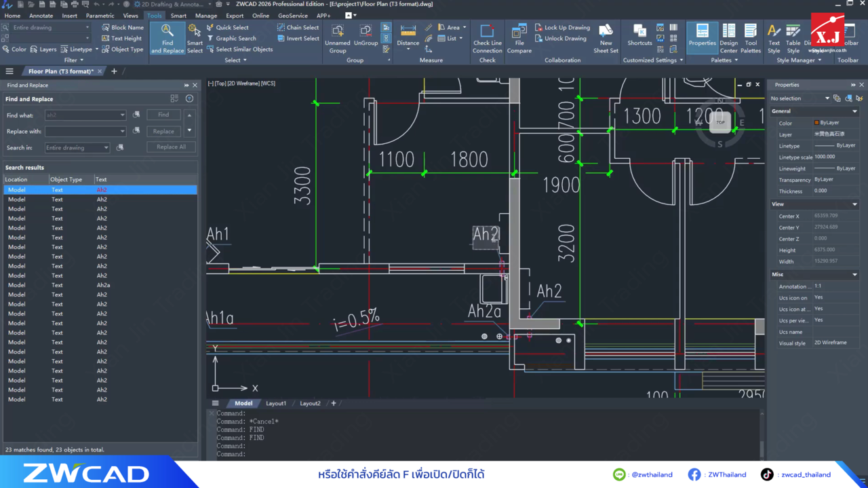Viewport: 868px width, 488px height.
Task: Use Invert Select tool
Action: click(x=298, y=39)
